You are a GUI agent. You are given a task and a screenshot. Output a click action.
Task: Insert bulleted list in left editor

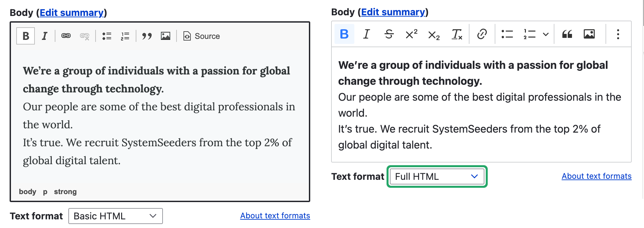tap(107, 36)
